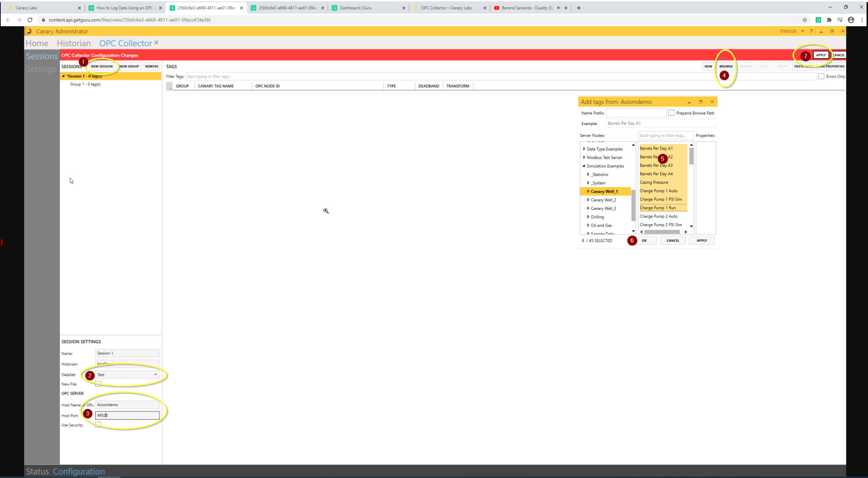
Task: Minimize the Add tags dialog
Action: 689,102
